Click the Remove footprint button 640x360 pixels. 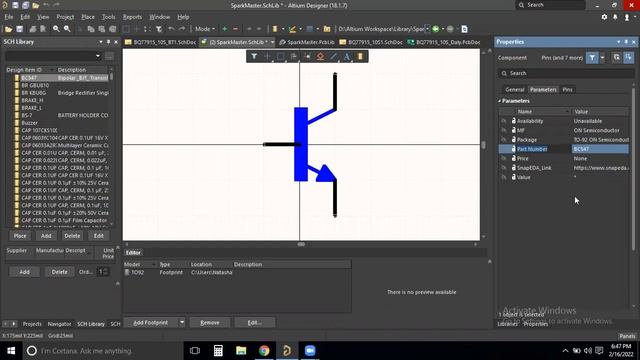click(210, 322)
